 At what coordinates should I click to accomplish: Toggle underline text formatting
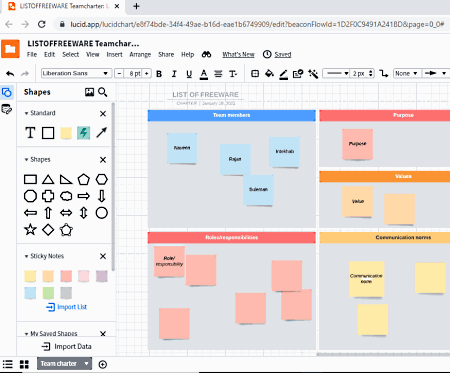click(x=189, y=74)
